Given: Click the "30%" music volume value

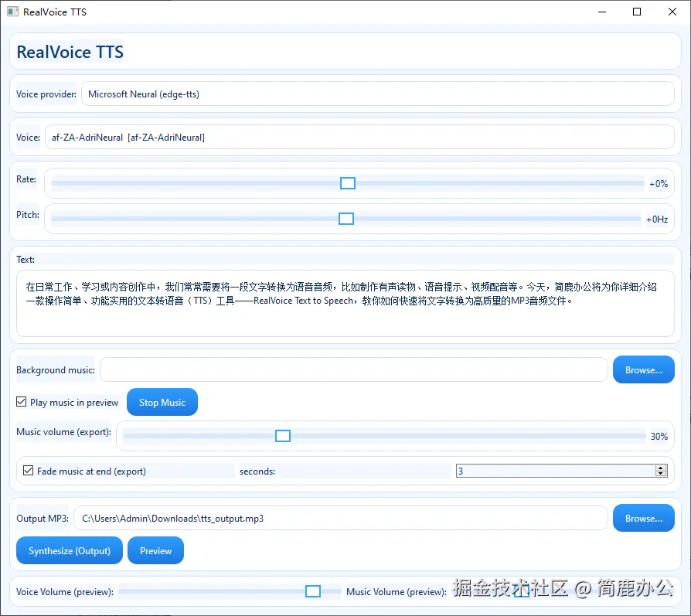Looking at the screenshot, I should 659,436.
